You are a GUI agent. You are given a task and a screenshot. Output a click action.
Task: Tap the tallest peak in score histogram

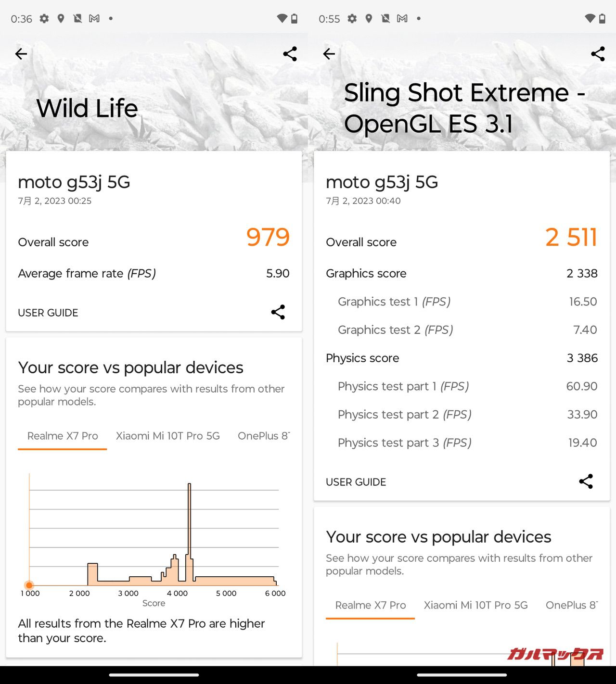click(189, 486)
